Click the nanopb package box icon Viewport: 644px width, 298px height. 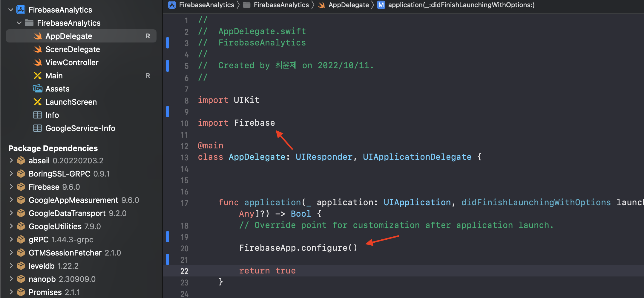pos(21,279)
